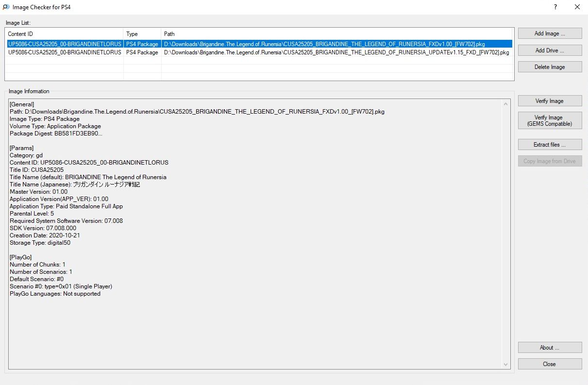This screenshot has height=385, width=588.
Task: Click the scroll up arrow of the information pane
Action: point(506,104)
